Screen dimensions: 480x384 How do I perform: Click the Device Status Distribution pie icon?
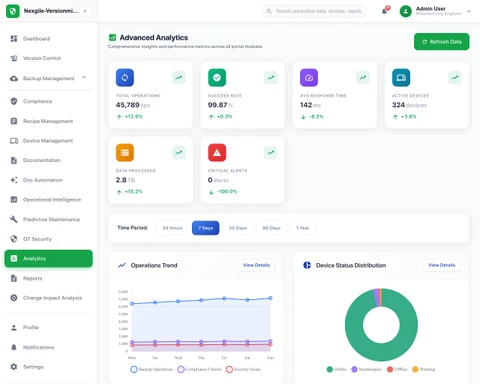coord(307,265)
